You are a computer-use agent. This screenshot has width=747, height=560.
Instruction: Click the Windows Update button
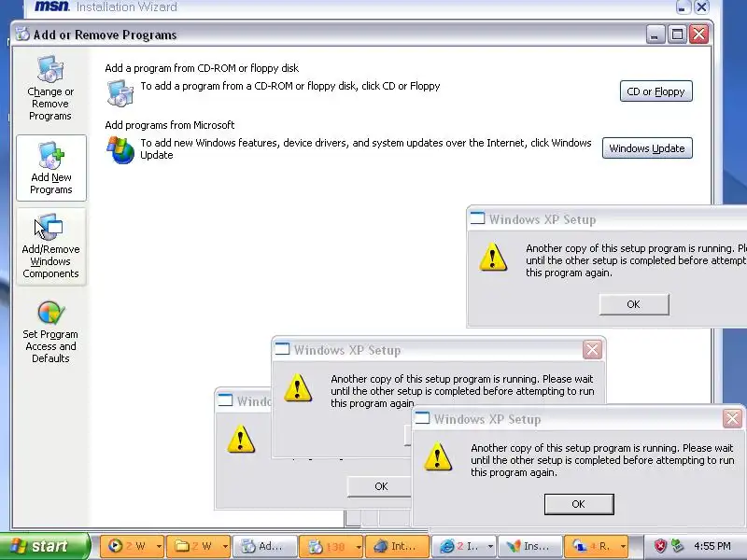point(647,148)
